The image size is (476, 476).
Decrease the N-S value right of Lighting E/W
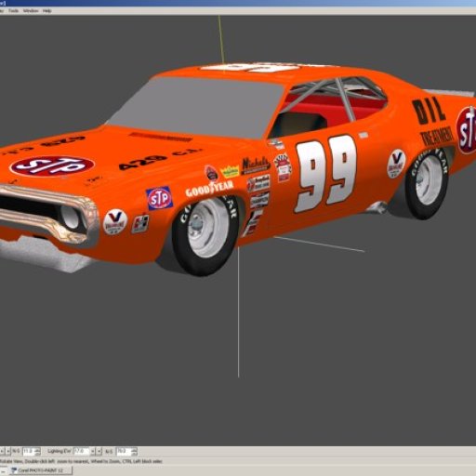pos(135,454)
